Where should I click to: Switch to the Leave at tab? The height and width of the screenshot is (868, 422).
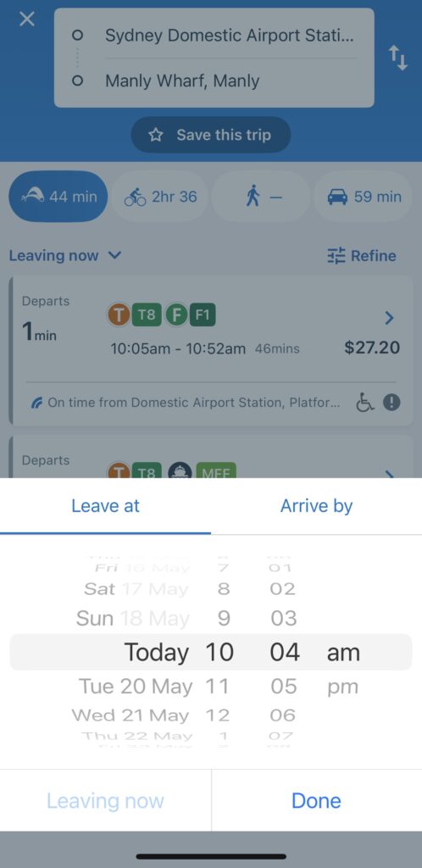(106, 506)
